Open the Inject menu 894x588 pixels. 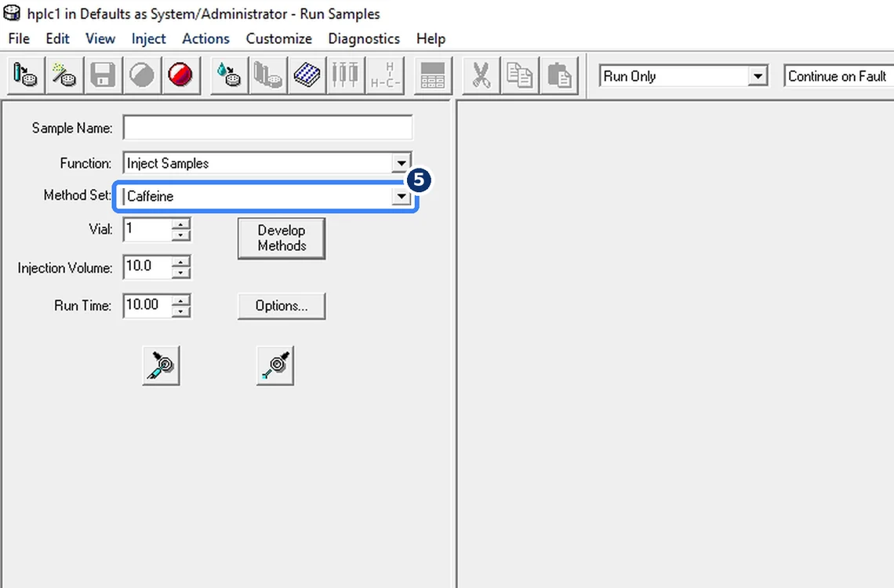tap(148, 38)
